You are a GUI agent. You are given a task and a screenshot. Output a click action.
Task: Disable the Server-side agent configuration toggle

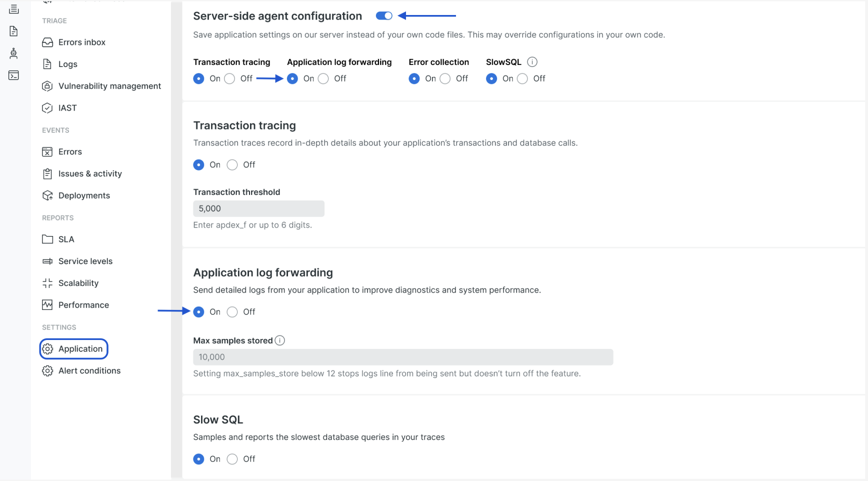click(x=383, y=15)
